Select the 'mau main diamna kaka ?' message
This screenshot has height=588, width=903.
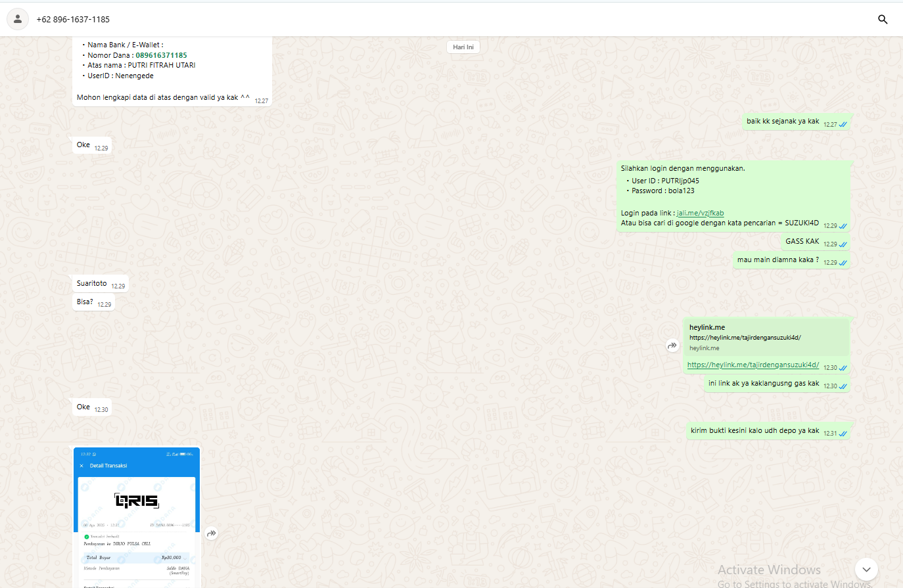[x=792, y=260]
